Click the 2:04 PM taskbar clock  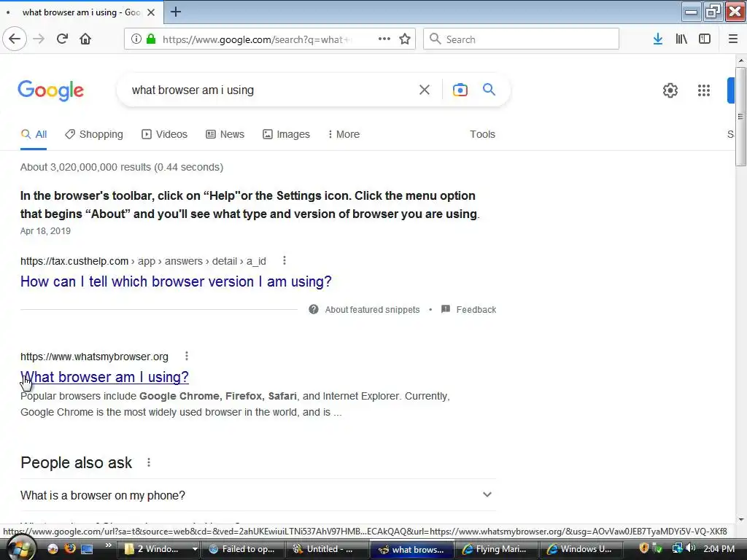(719, 548)
